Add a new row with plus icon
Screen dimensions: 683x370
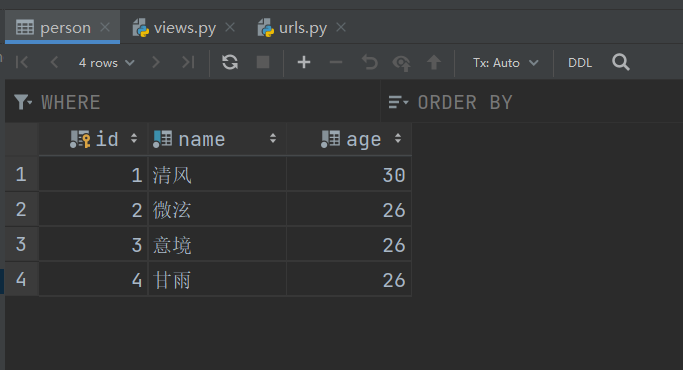click(x=304, y=62)
